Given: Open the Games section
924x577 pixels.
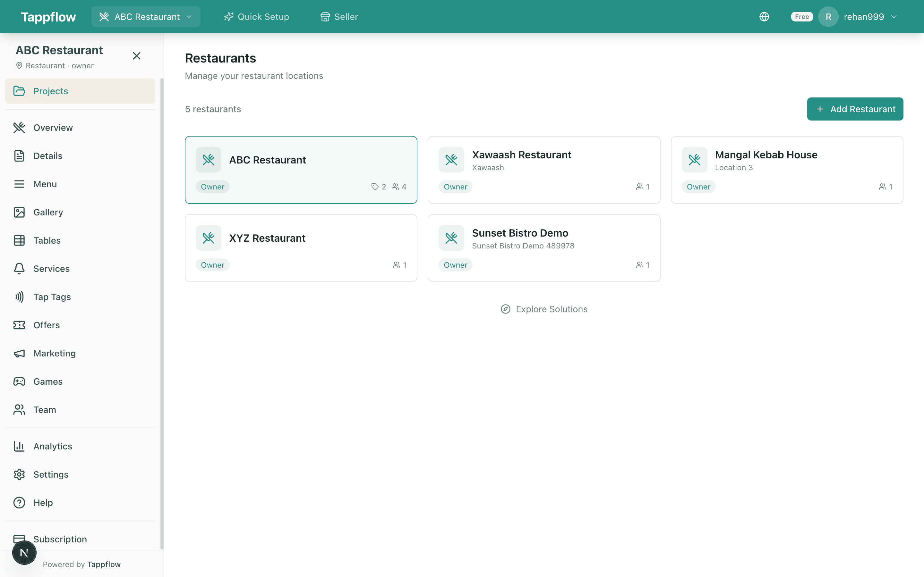Looking at the screenshot, I should click(x=48, y=381).
